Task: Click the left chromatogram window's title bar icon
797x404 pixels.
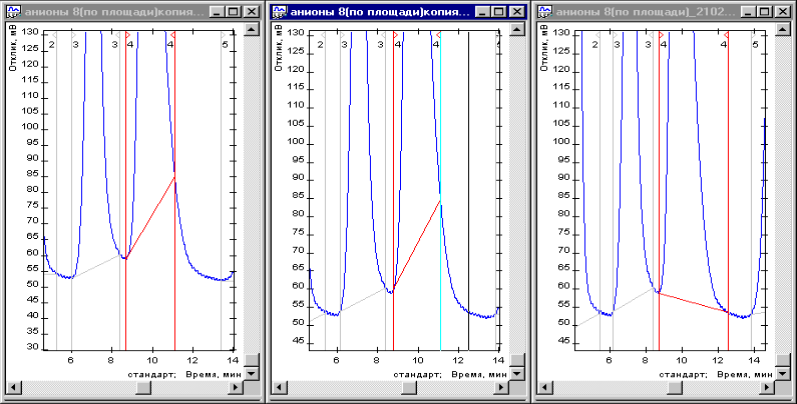Action: 14,14
